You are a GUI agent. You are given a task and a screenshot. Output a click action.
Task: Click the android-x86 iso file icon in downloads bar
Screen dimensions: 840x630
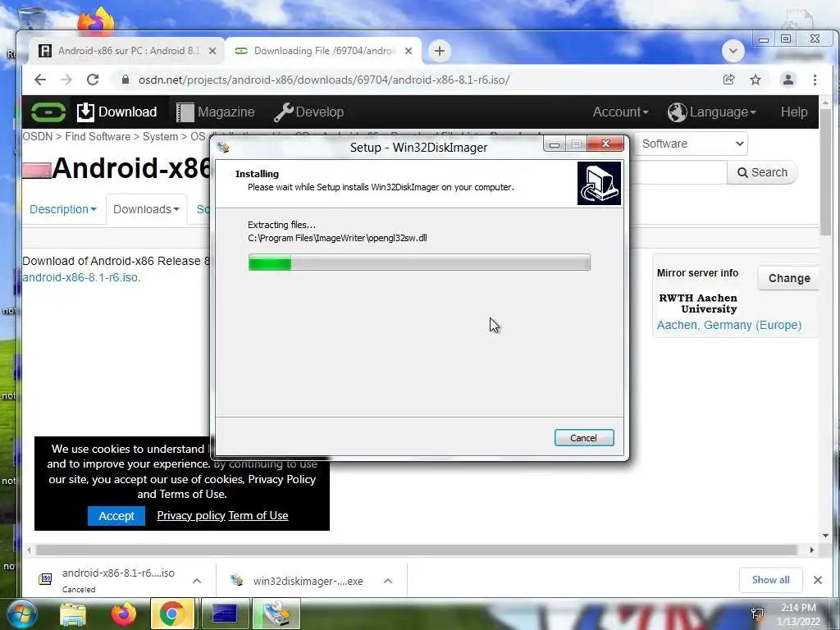click(x=46, y=578)
